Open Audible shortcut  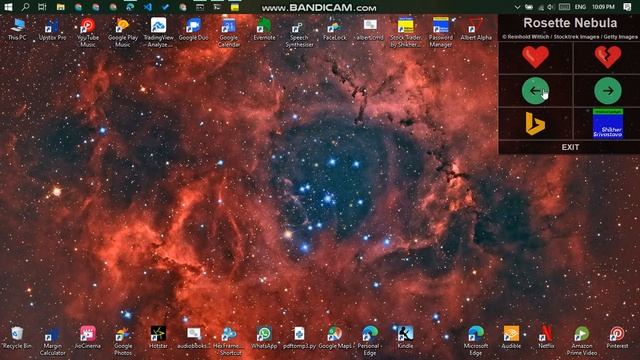(x=511, y=338)
